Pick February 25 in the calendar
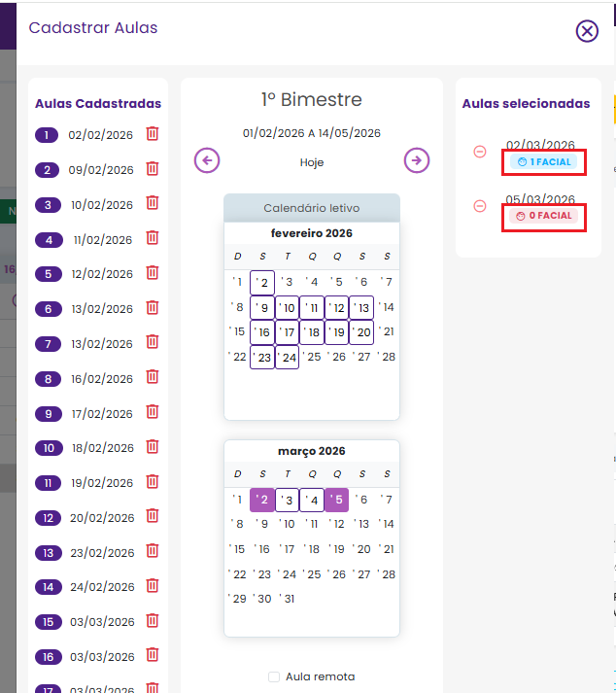The width and height of the screenshot is (616, 693). click(x=312, y=357)
